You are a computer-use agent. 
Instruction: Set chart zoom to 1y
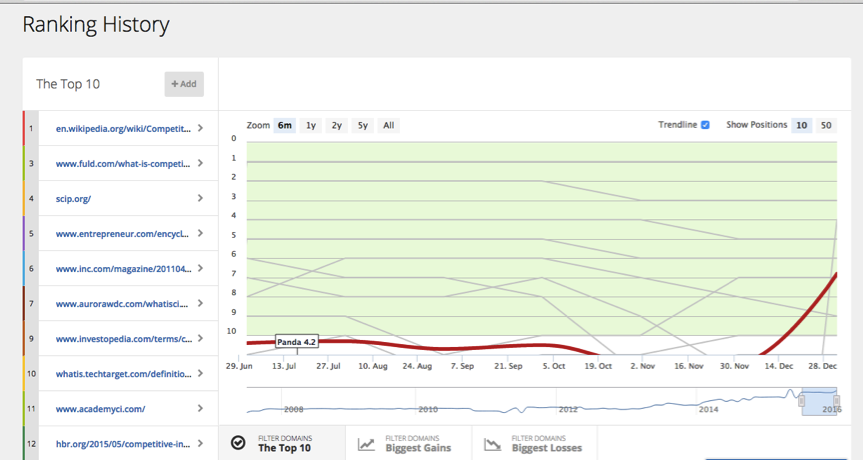[x=311, y=125]
